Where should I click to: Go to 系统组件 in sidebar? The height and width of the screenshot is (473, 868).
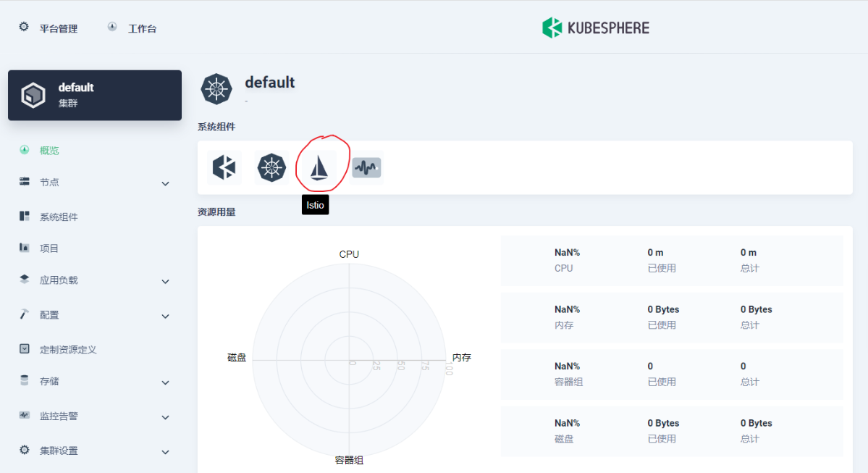click(x=58, y=217)
